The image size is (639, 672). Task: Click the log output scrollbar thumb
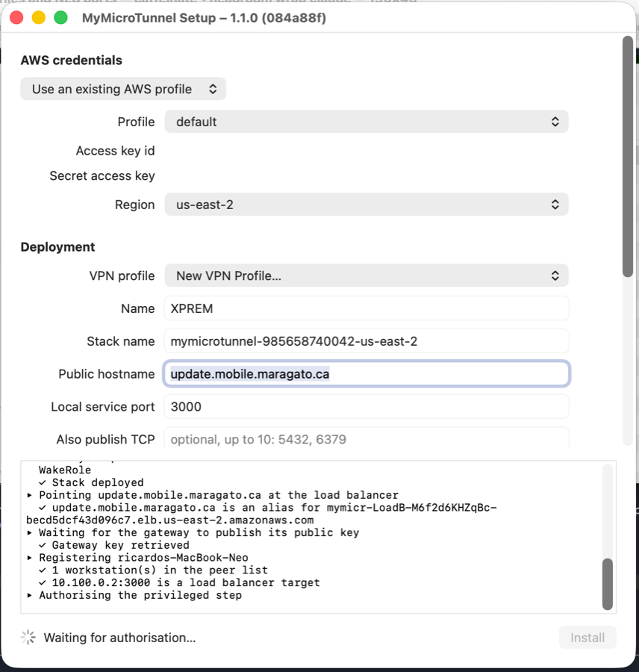click(608, 584)
